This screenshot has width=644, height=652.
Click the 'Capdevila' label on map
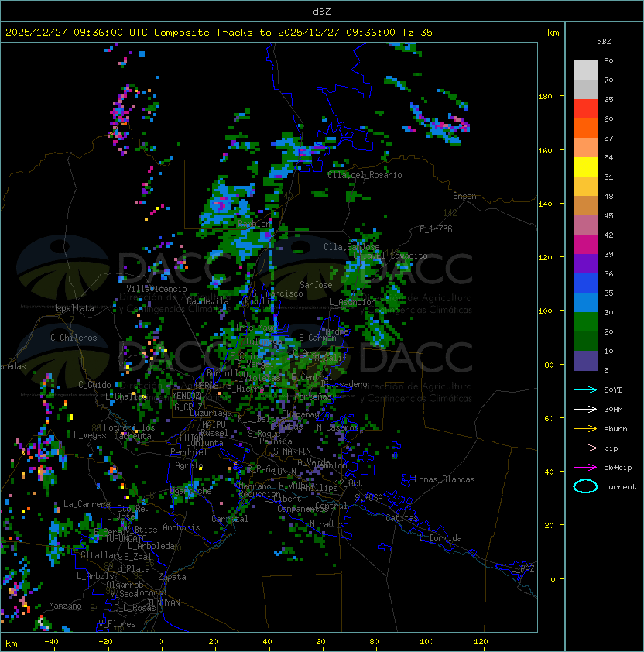click(207, 301)
